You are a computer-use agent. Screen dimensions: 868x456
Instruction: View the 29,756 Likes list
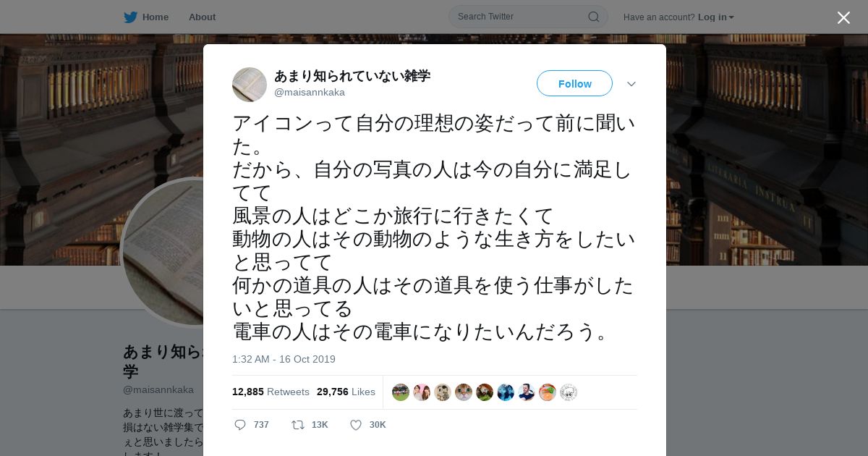click(x=346, y=392)
